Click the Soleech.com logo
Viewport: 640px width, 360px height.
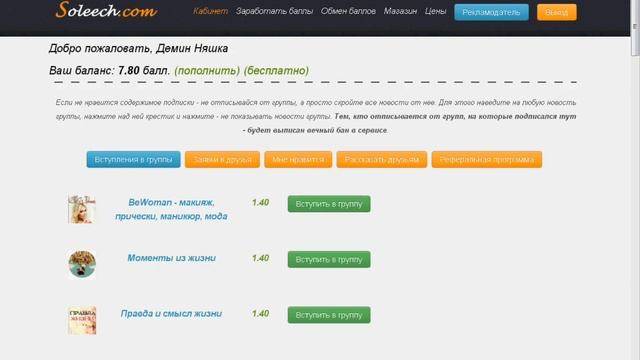[x=106, y=10]
